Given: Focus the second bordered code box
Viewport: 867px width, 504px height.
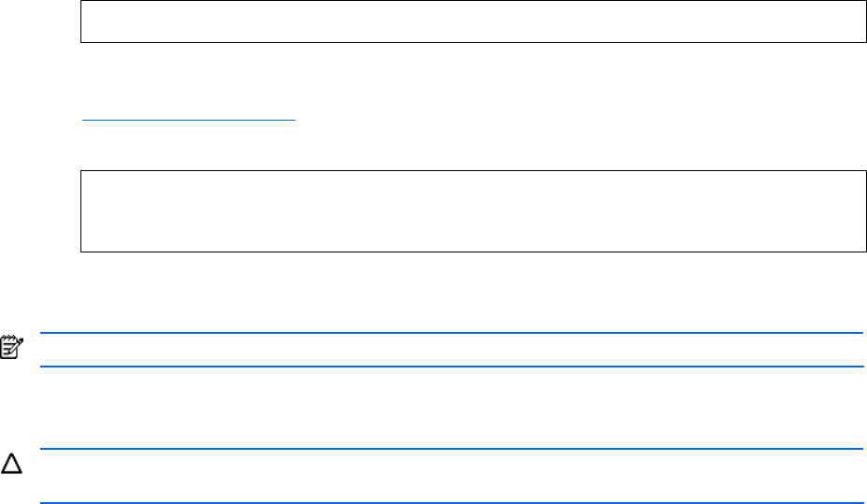Looking at the screenshot, I should 473,211.
